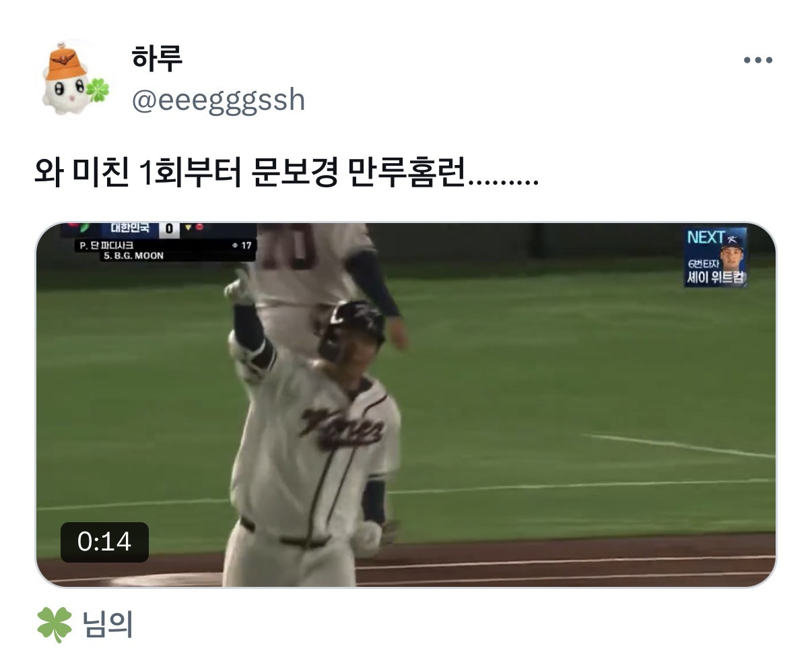Open 하루's profile avatar

tap(73, 78)
